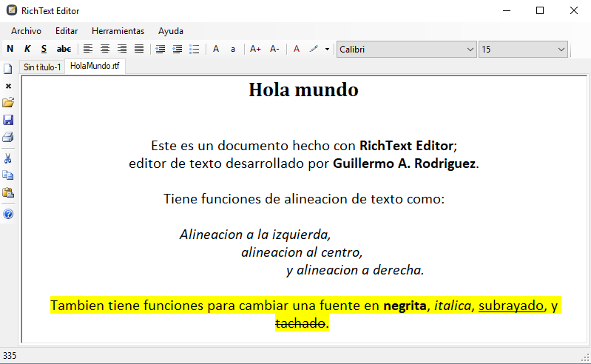The width and height of the screenshot is (591, 364).
Task: Toggle underline with the S button
Action: click(44, 49)
